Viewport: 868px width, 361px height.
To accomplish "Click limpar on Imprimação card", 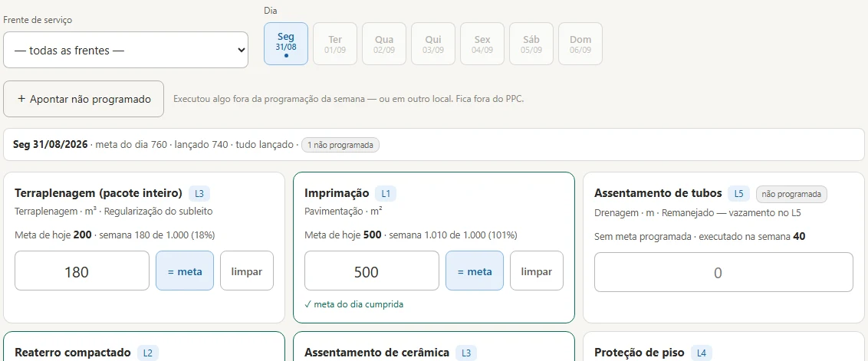I will (x=537, y=271).
